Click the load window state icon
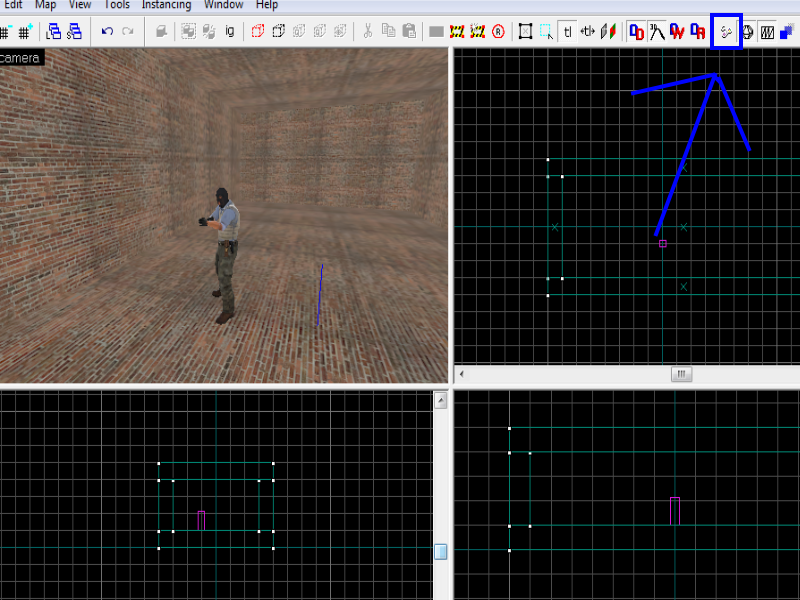The image size is (800, 600). (53, 32)
